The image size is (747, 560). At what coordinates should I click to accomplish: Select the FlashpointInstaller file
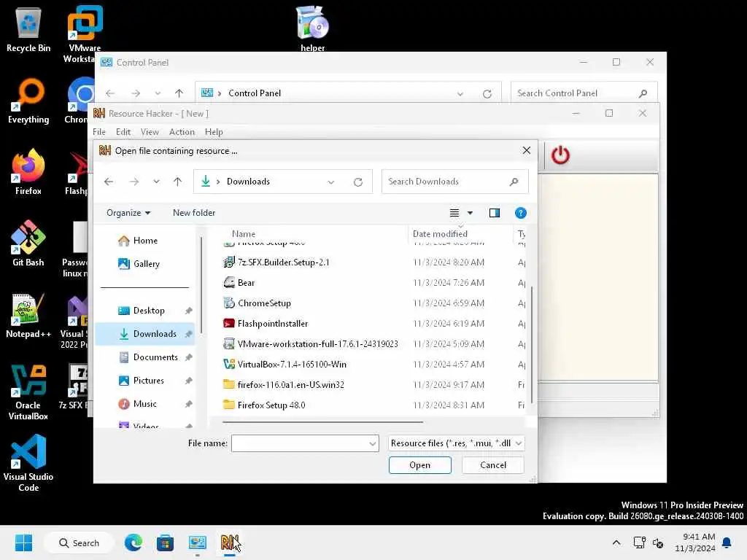coord(266,324)
